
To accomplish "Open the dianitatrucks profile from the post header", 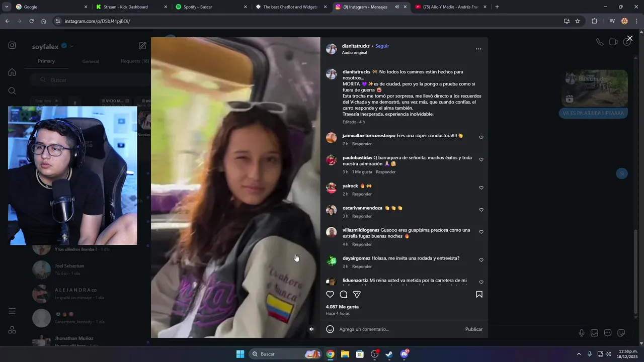I will coord(356,46).
